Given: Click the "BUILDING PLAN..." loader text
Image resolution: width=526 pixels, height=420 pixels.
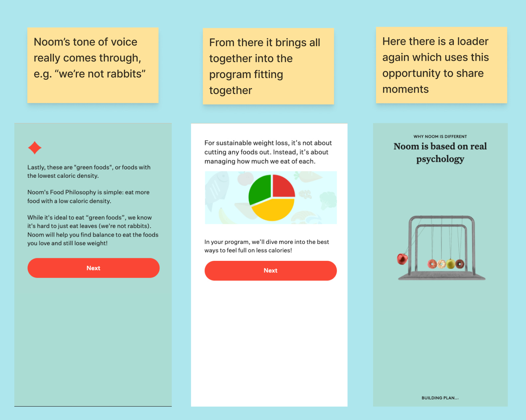Looking at the screenshot, I should 440,398.
